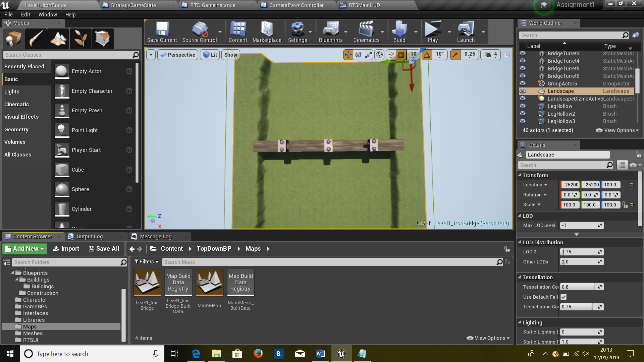
Task: Open the Blueprints toolbar icon
Action: (331, 32)
